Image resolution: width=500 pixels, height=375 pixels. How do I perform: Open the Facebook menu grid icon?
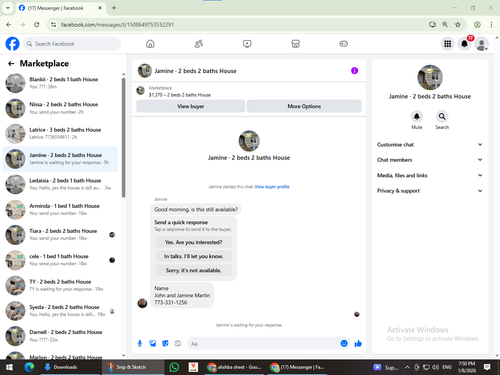click(448, 44)
